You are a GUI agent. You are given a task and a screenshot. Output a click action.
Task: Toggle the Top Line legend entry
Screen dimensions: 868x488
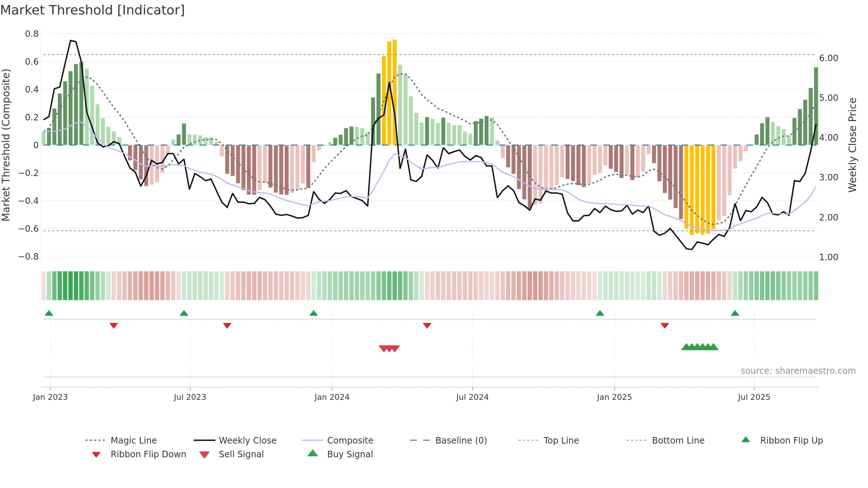point(548,440)
